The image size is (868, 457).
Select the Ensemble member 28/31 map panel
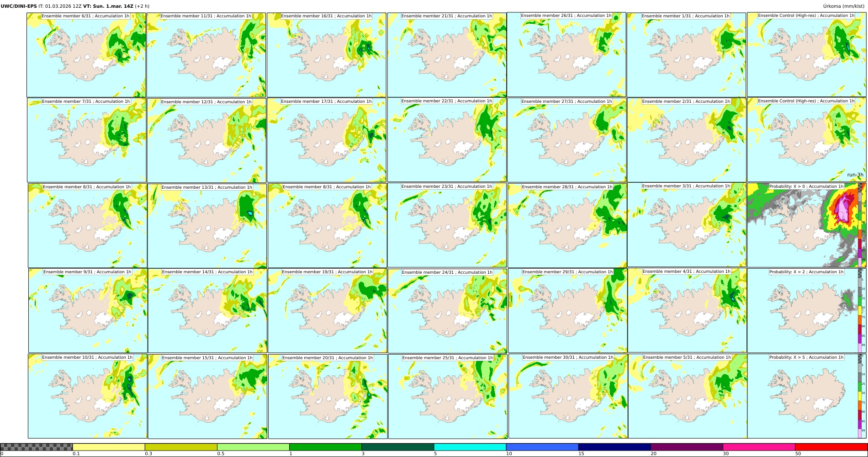point(567,225)
